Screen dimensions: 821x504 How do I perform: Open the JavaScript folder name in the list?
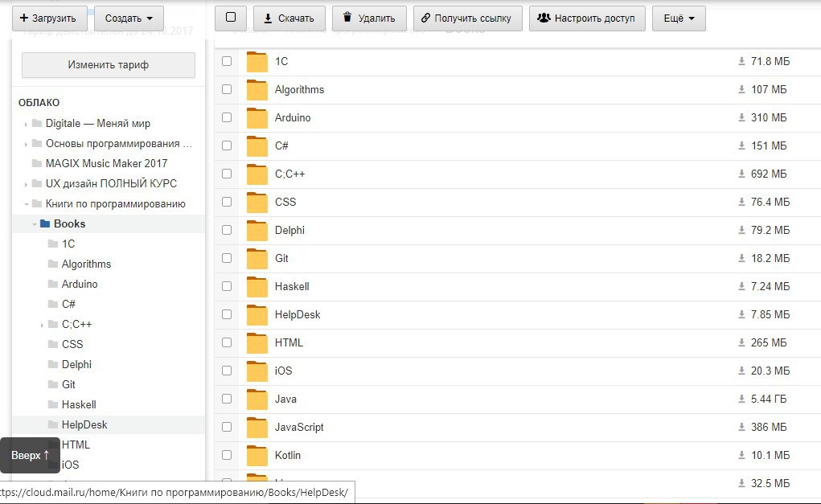pyautogui.click(x=299, y=427)
